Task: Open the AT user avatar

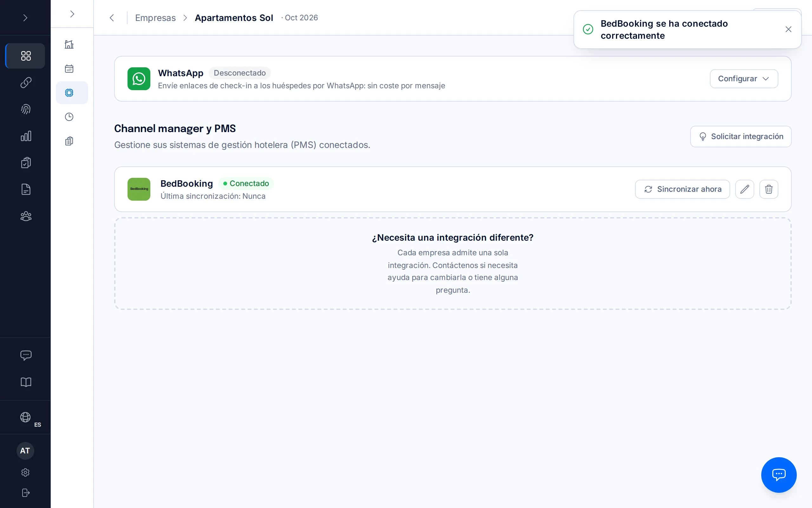Action: pyautogui.click(x=25, y=451)
